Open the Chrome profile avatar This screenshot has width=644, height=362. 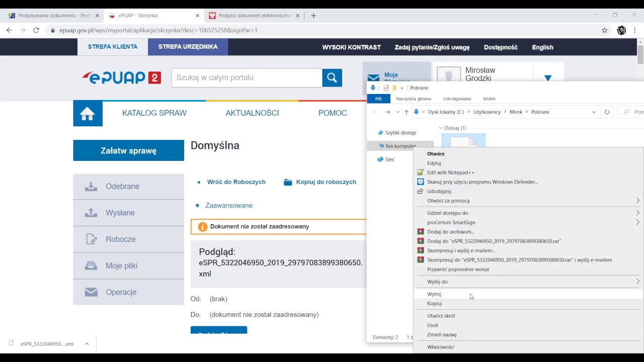pyautogui.click(x=621, y=30)
